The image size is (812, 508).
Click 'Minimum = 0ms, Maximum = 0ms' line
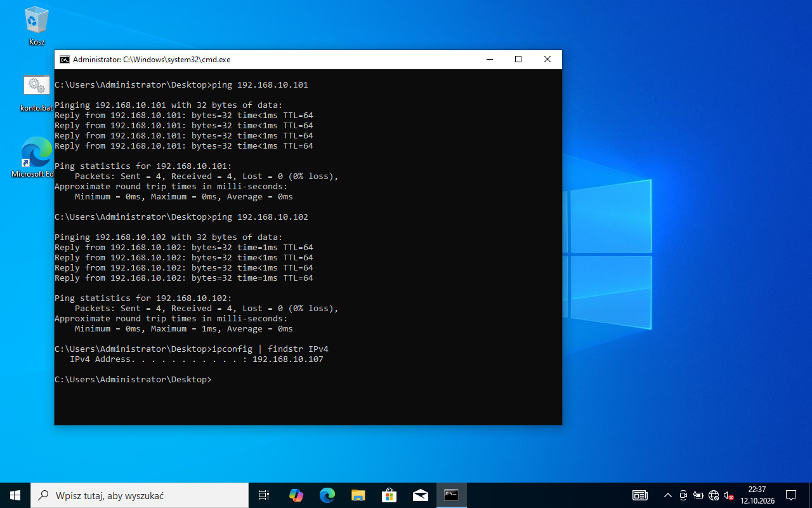pyautogui.click(x=184, y=197)
